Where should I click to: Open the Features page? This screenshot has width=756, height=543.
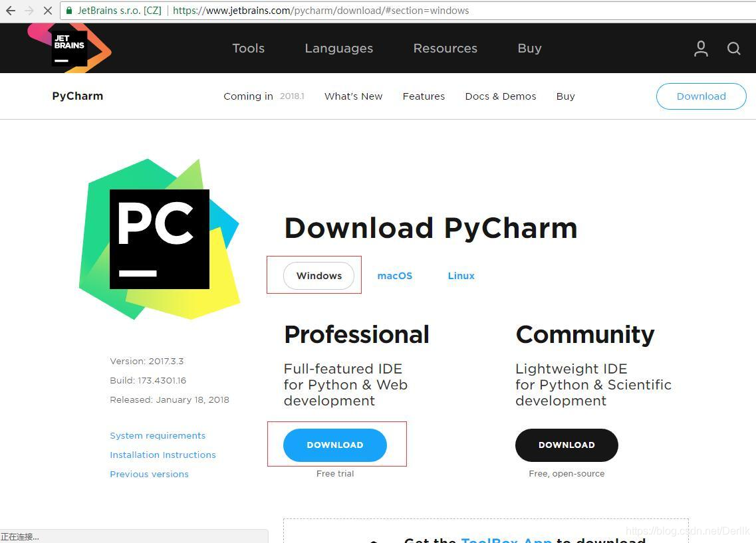click(424, 96)
